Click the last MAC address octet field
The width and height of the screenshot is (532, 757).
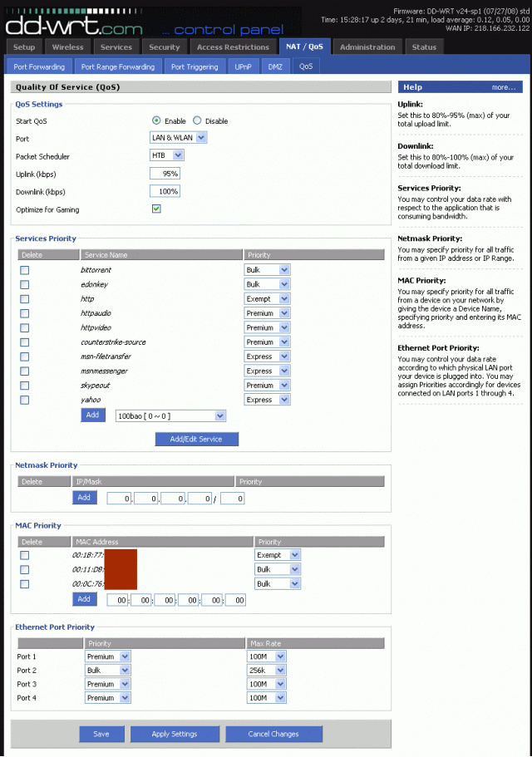236,600
